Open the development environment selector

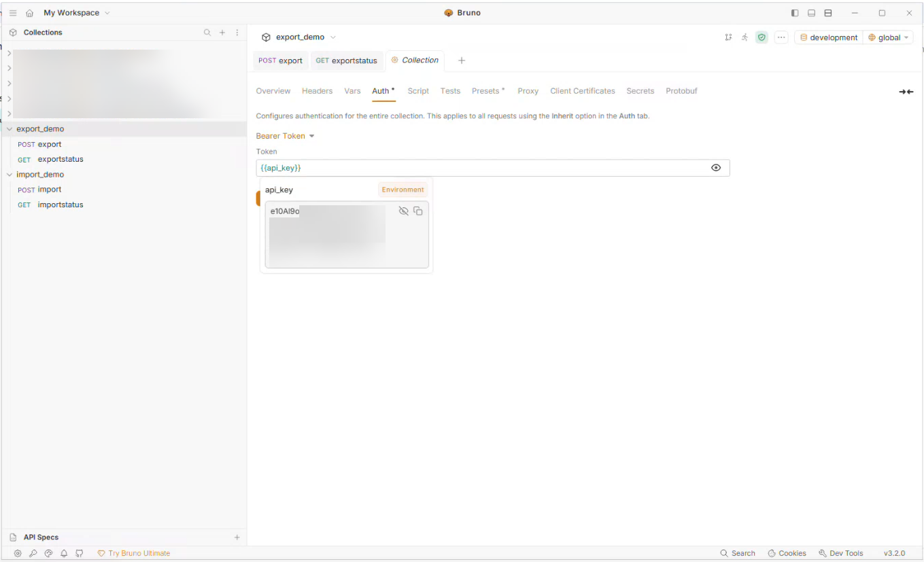[829, 37]
